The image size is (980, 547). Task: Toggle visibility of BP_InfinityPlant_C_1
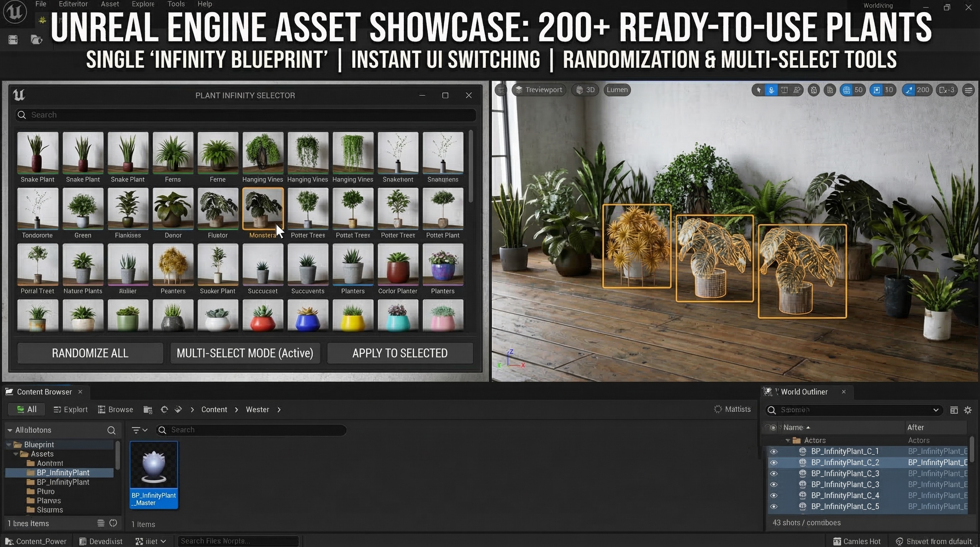(774, 451)
